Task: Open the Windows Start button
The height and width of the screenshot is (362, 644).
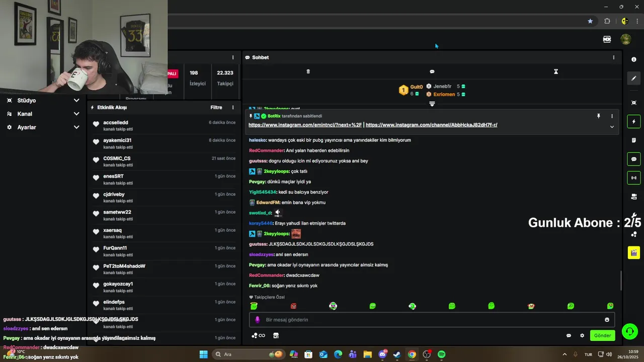Action: (x=203, y=354)
